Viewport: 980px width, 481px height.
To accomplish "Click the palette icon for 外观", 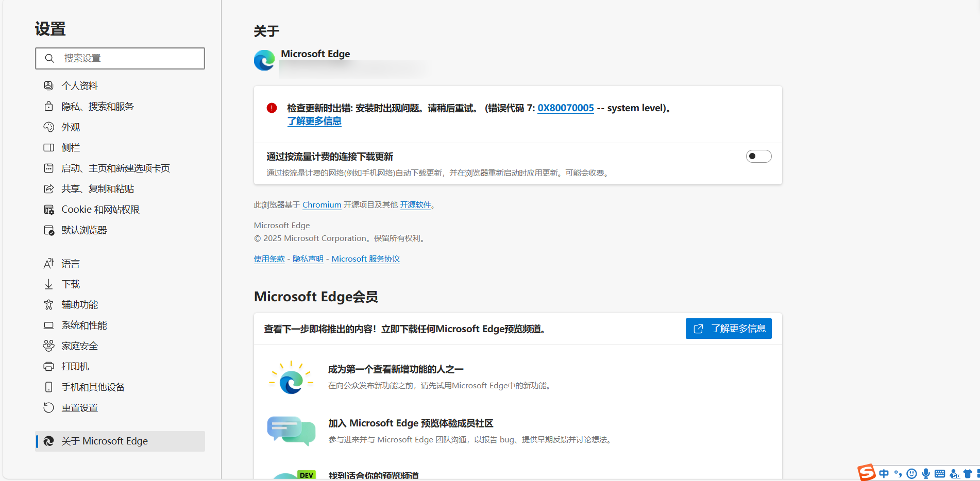I will pos(48,127).
